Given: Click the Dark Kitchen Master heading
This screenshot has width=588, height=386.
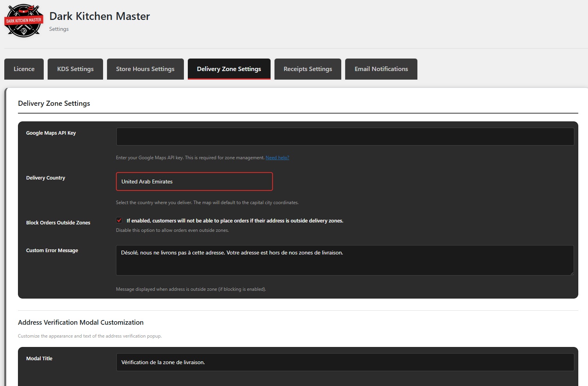Looking at the screenshot, I should 100,16.
